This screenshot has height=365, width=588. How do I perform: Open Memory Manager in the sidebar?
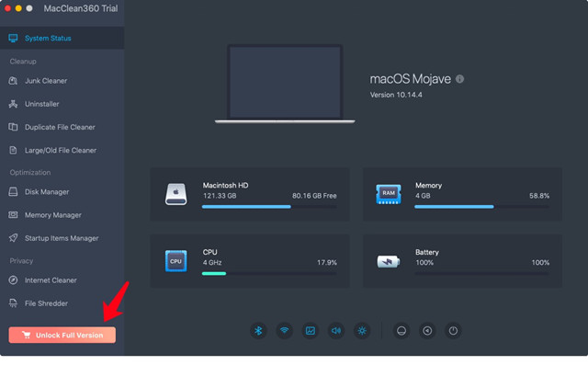point(62,215)
